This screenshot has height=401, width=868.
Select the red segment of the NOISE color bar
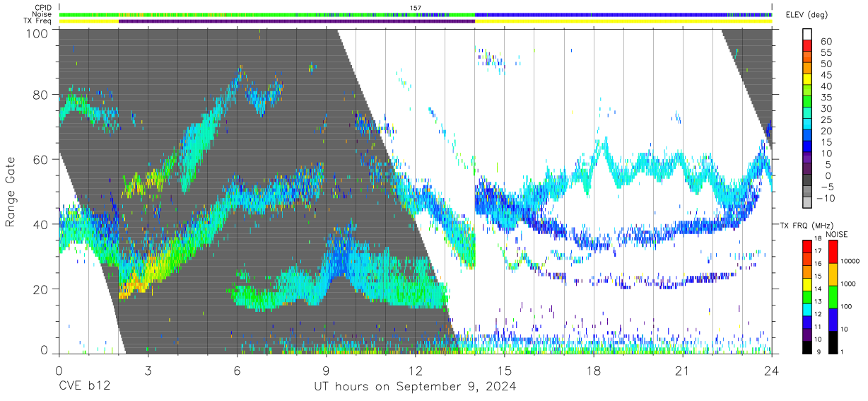[x=833, y=252]
